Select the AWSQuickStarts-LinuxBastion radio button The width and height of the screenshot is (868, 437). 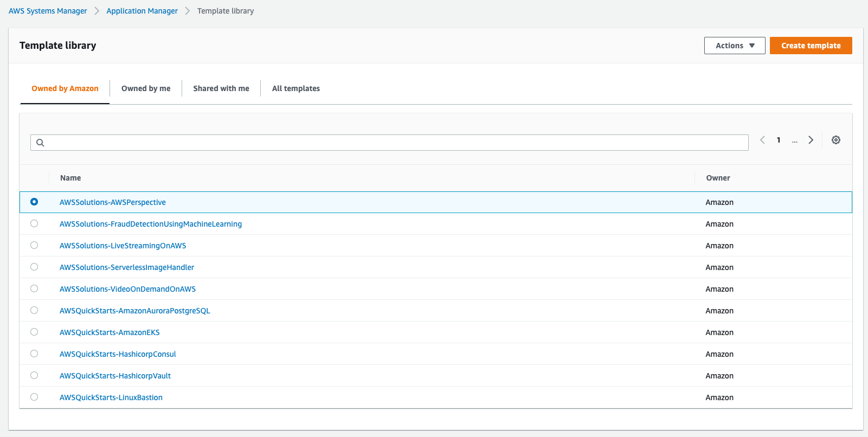tap(34, 397)
